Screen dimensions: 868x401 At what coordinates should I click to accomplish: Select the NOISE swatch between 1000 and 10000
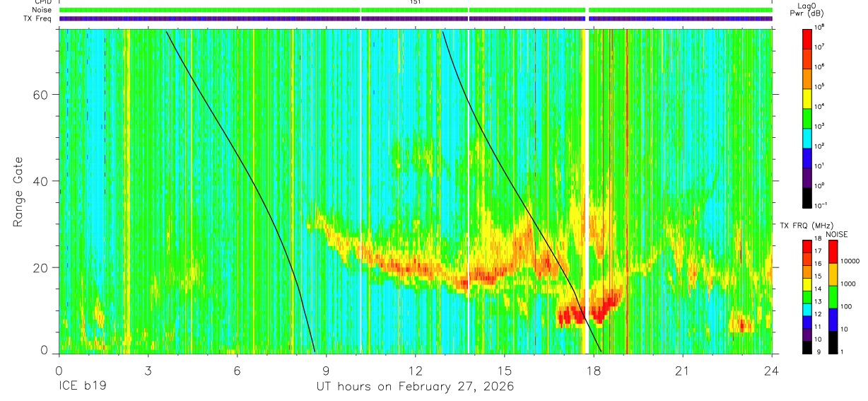pyautogui.click(x=833, y=274)
